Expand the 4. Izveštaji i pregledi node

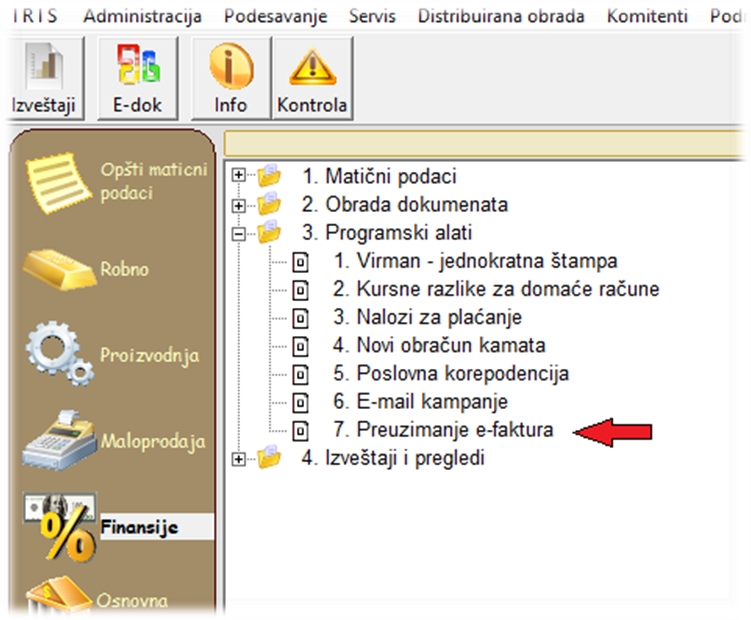238,459
